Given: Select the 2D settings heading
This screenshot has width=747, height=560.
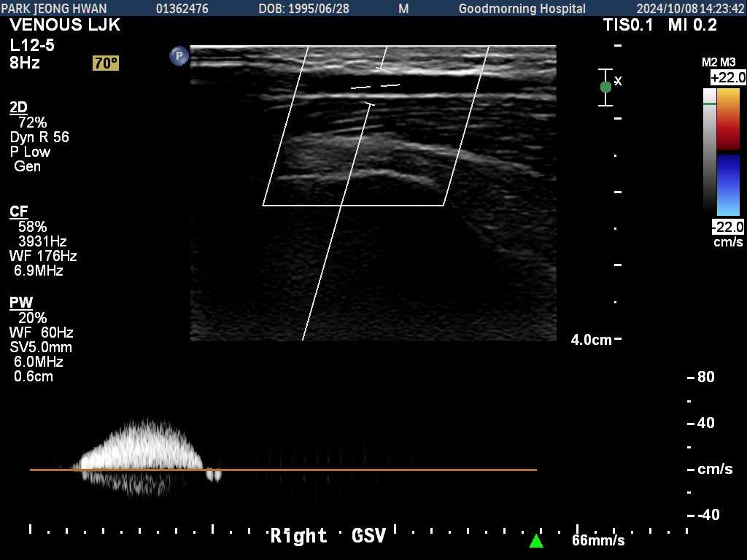Looking at the screenshot, I should pyautogui.click(x=18, y=108).
